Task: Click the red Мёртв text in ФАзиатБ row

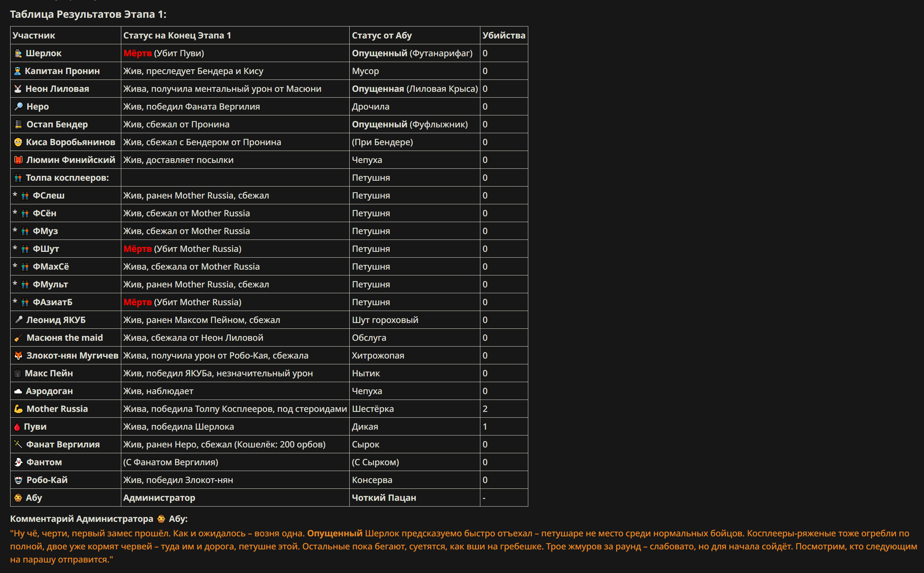Action: pyautogui.click(x=138, y=302)
